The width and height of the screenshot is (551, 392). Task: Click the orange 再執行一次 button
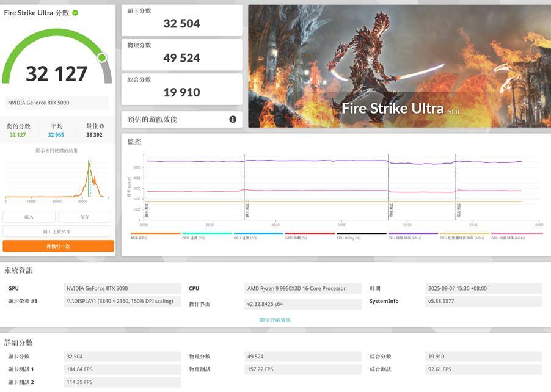[58, 246]
